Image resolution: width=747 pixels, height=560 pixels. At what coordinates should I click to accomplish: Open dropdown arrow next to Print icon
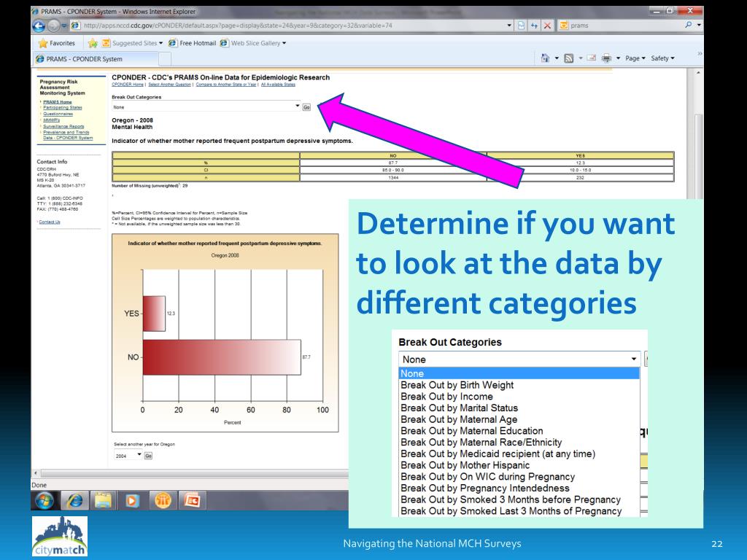[619, 58]
